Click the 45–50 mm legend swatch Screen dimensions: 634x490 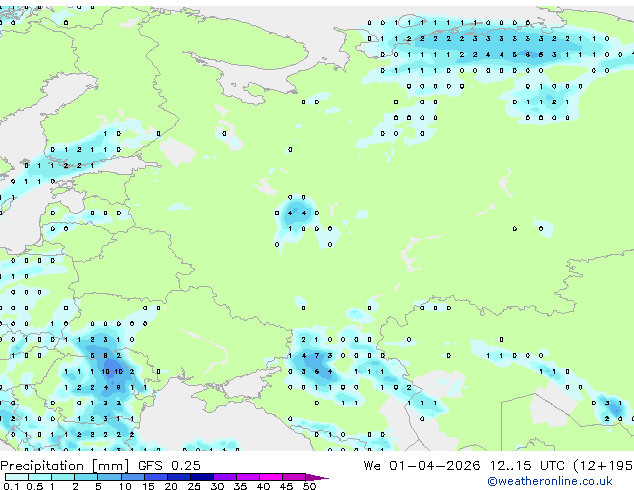[x=294, y=477]
